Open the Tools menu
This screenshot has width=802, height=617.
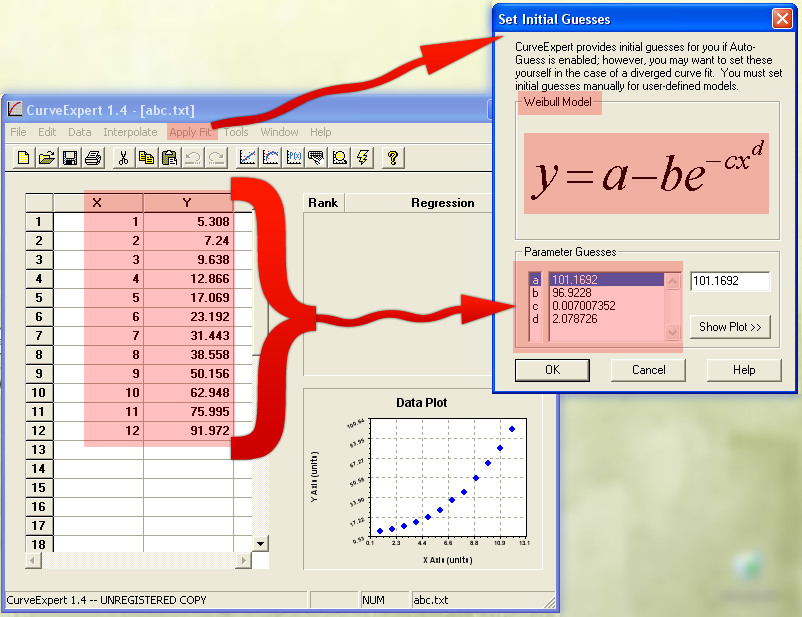(x=236, y=132)
